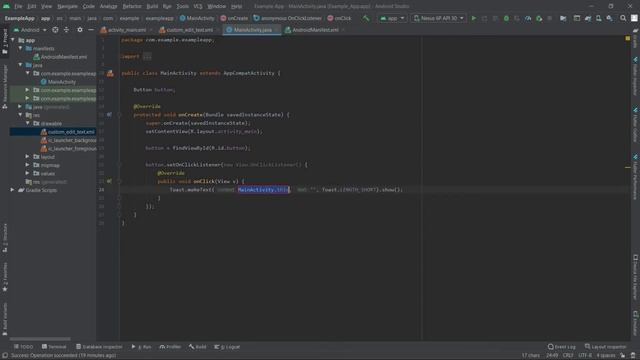The height and width of the screenshot is (360, 640).
Task: Select custom_edit_text.xml in the drawable folder
Action: pyautogui.click(x=67, y=132)
